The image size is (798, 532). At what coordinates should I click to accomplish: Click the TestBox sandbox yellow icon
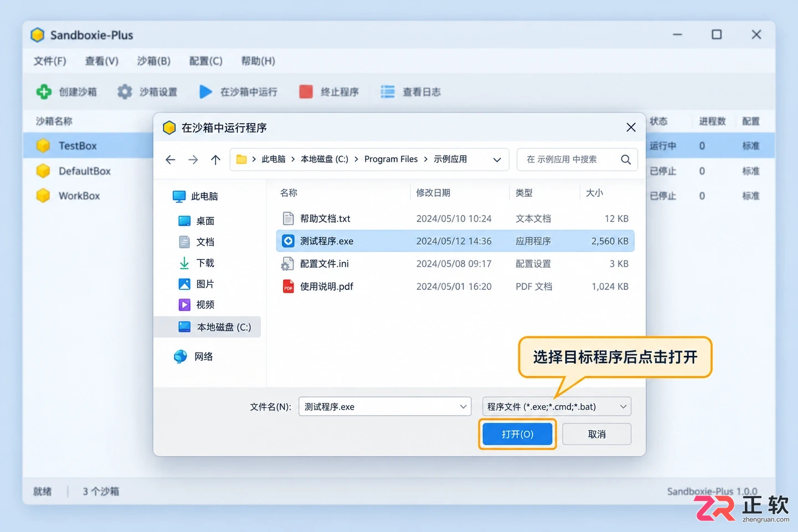[x=43, y=146]
